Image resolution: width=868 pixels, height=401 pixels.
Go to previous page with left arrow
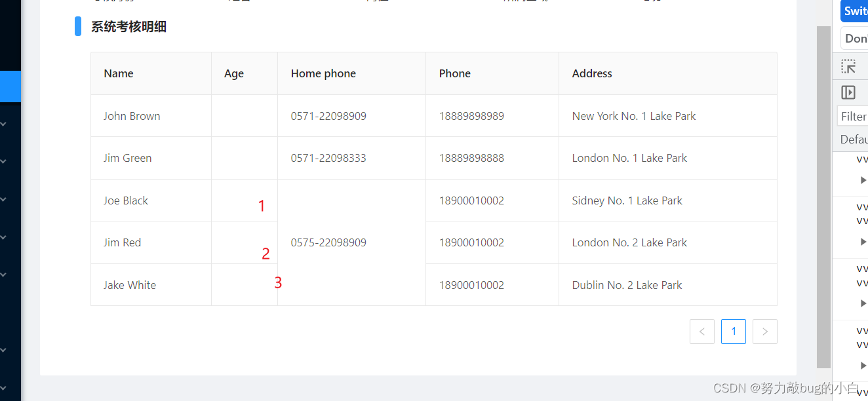click(x=702, y=332)
